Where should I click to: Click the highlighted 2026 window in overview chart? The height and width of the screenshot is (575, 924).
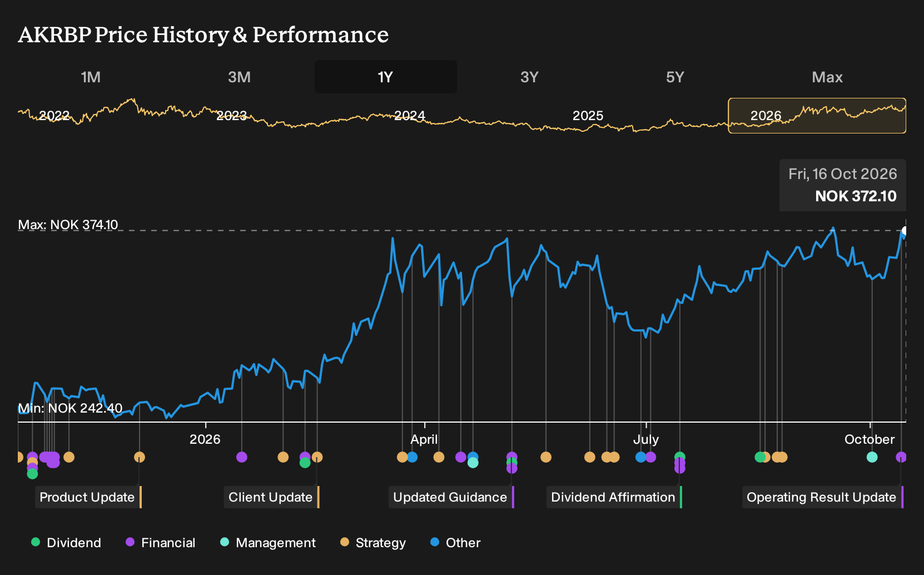point(817,116)
